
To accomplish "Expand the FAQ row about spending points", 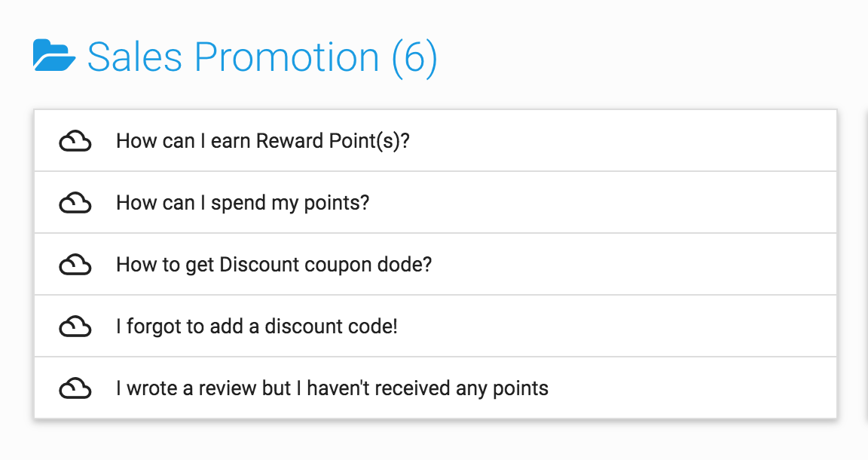I will [x=435, y=203].
